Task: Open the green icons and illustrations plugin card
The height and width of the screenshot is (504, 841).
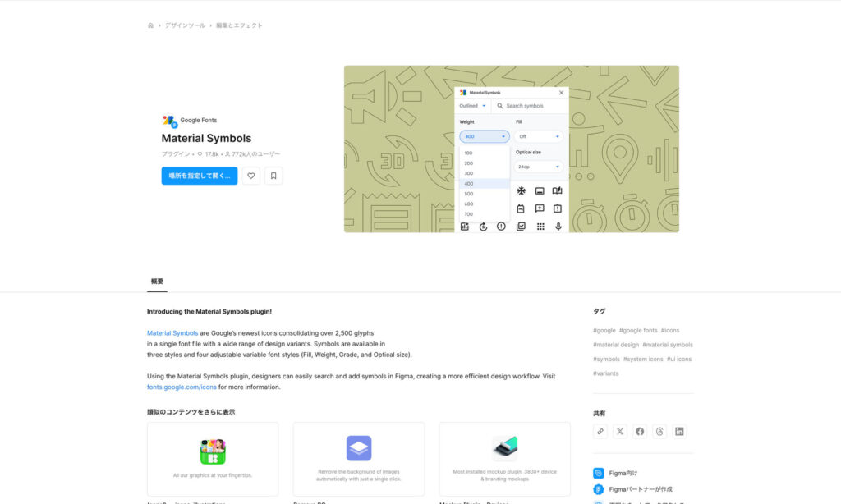Action: [213, 459]
